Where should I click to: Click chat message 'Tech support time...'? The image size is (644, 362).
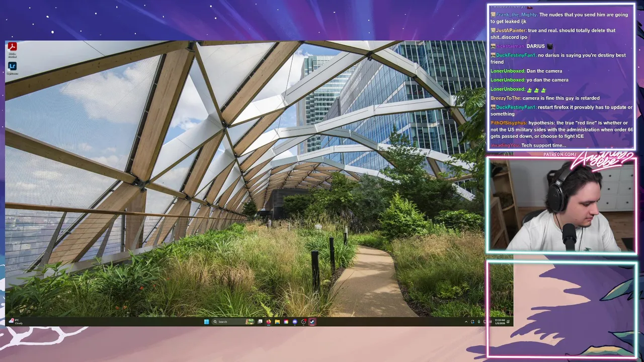pyautogui.click(x=543, y=146)
